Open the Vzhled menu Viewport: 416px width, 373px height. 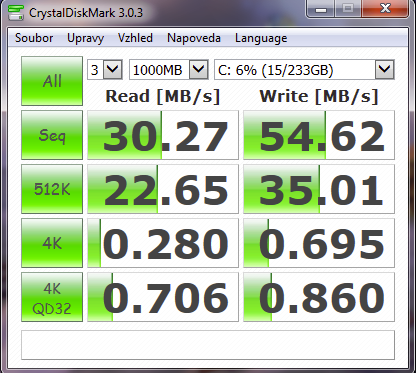135,38
